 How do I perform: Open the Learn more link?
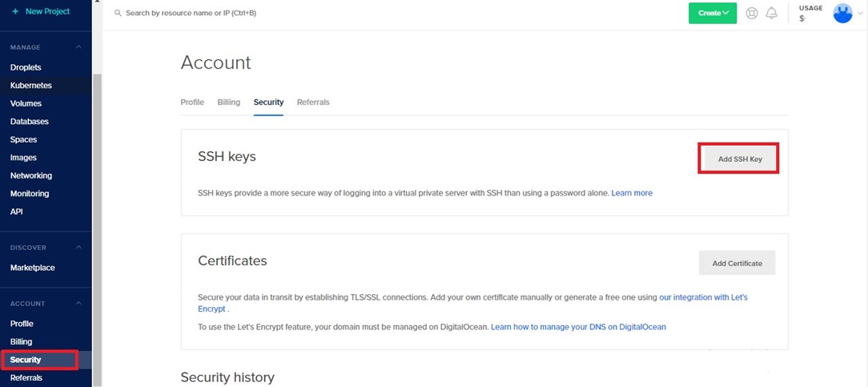[632, 193]
